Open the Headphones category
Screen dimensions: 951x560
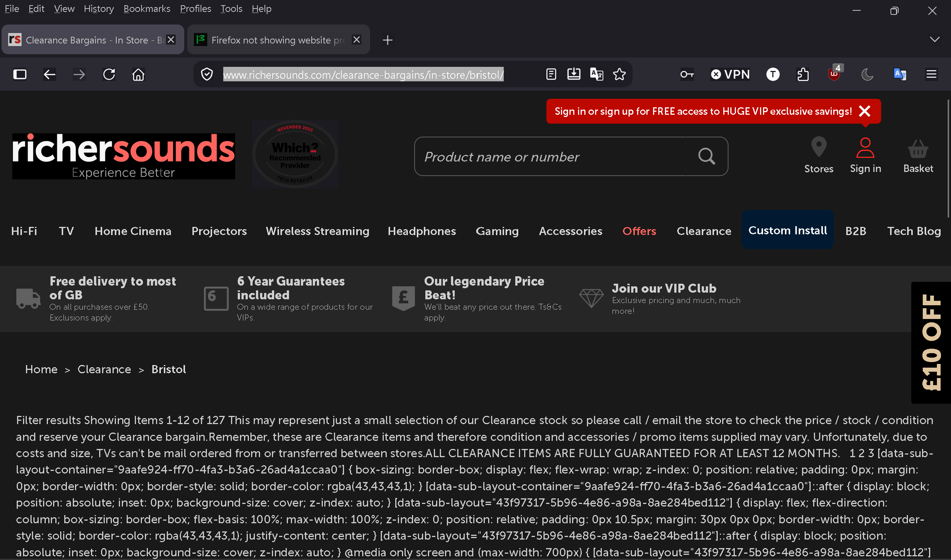[x=422, y=231]
